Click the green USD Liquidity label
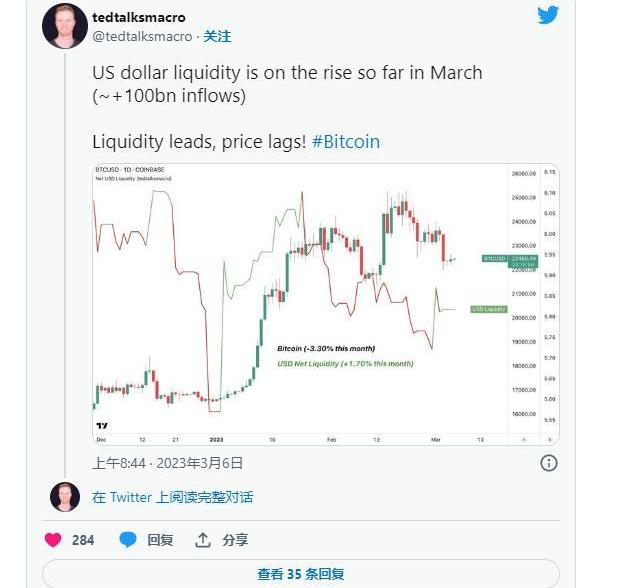The height and width of the screenshot is (588, 630). (x=489, y=309)
